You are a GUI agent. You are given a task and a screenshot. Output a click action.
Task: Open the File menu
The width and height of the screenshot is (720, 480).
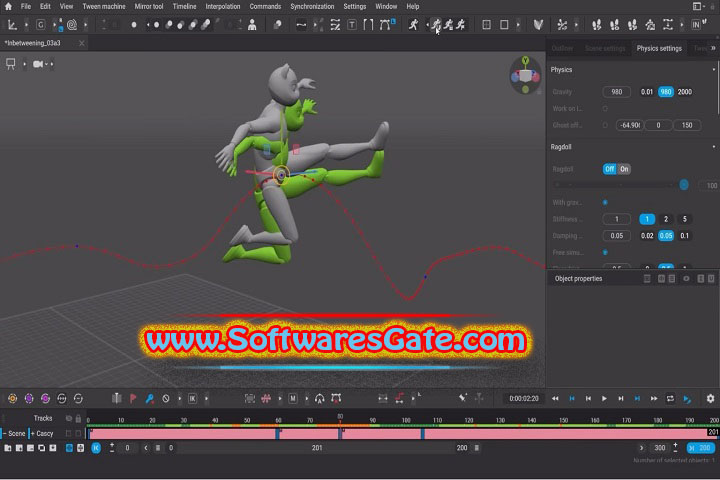(26, 6)
